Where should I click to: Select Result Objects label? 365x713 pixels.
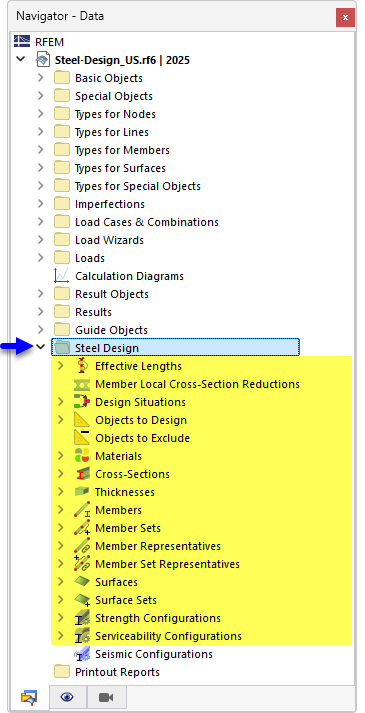[x=112, y=294]
